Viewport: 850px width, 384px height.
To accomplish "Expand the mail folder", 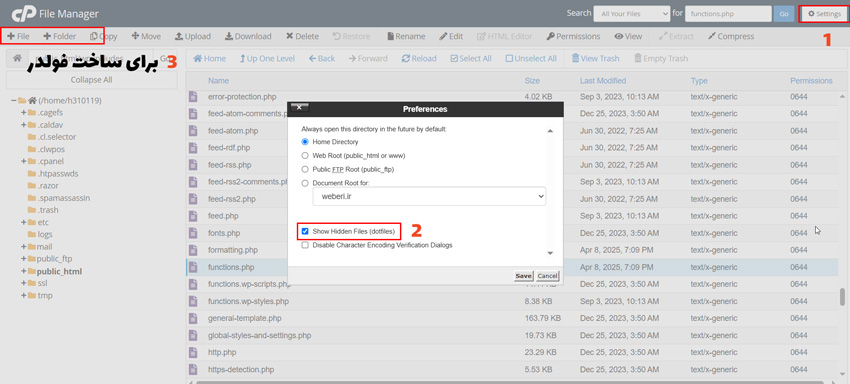I will 24,246.
